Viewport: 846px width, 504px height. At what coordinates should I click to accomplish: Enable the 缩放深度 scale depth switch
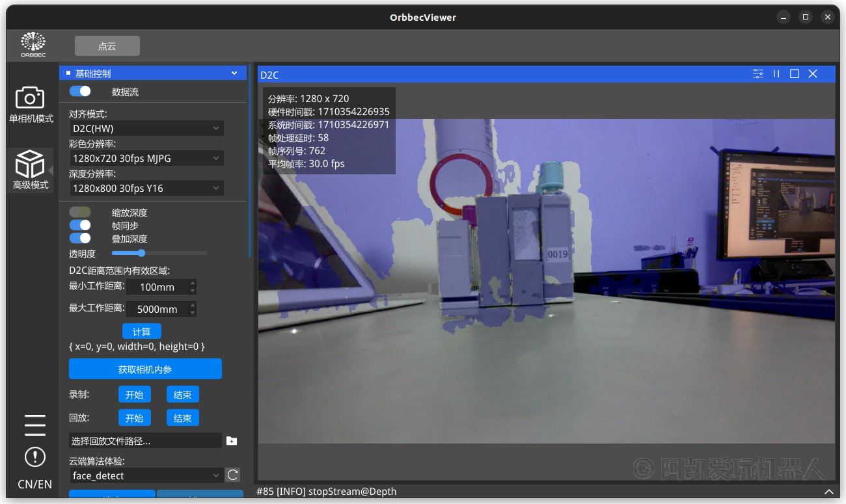80,213
